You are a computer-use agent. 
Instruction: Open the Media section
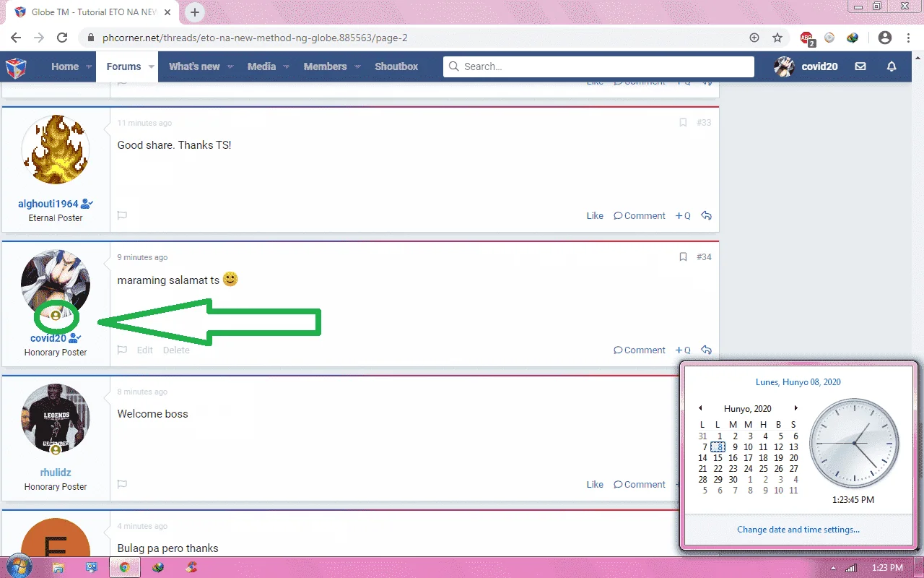[261, 66]
